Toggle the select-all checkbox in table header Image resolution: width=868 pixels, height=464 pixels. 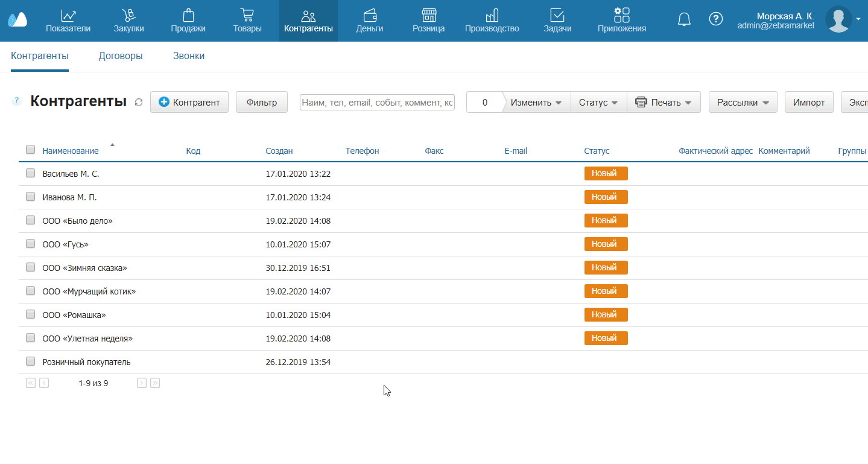pyautogui.click(x=31, y=150)
